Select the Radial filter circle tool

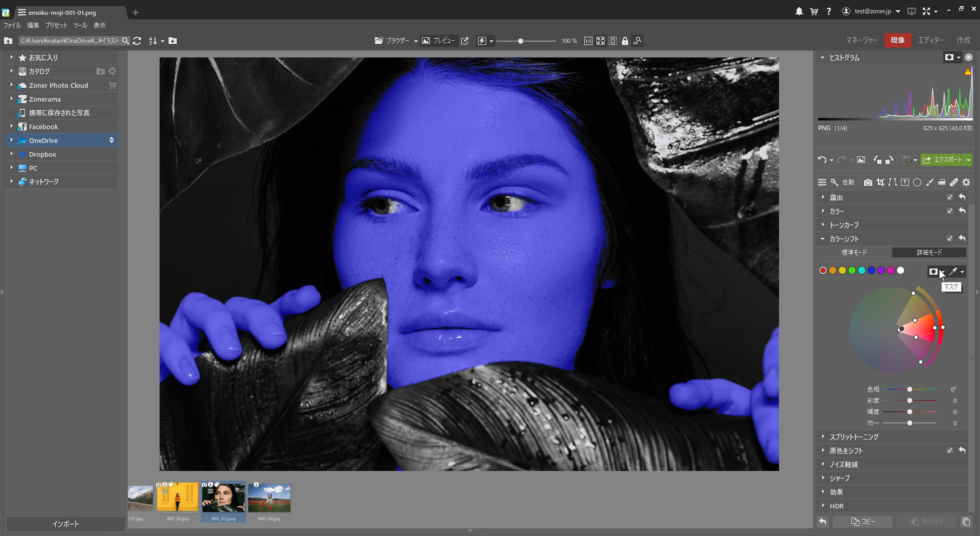(x=917, y=182)
